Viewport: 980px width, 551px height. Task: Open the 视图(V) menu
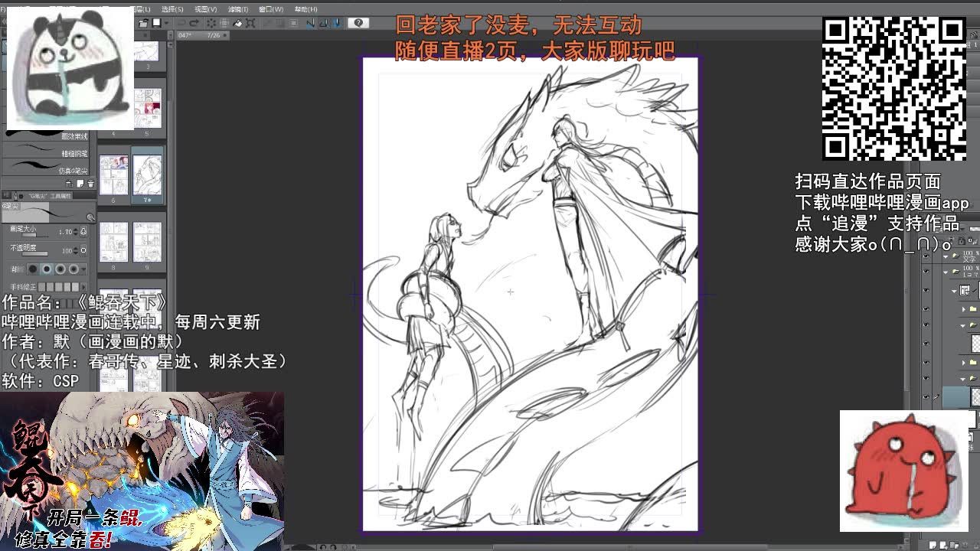click(206, 9)
